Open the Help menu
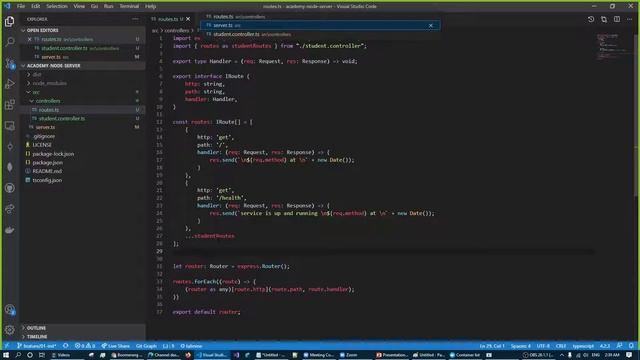The width and height of the screenshot is (640, 360). coord(151,6)
